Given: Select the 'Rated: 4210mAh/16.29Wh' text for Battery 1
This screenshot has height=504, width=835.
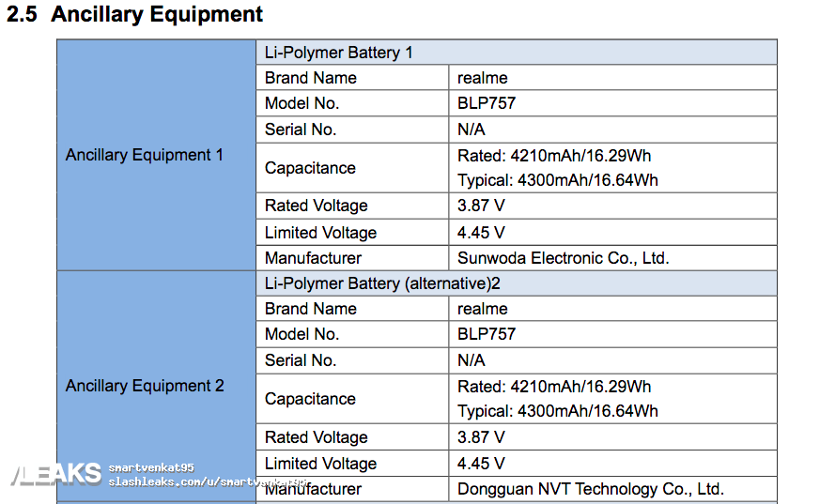Looking at the screenshot, I should pyautogui.click(x=553, y=156).
